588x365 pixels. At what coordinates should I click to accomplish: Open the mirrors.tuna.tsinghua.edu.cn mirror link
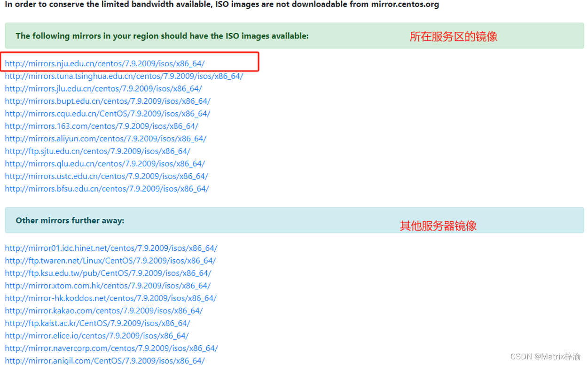tap(124, 76)
